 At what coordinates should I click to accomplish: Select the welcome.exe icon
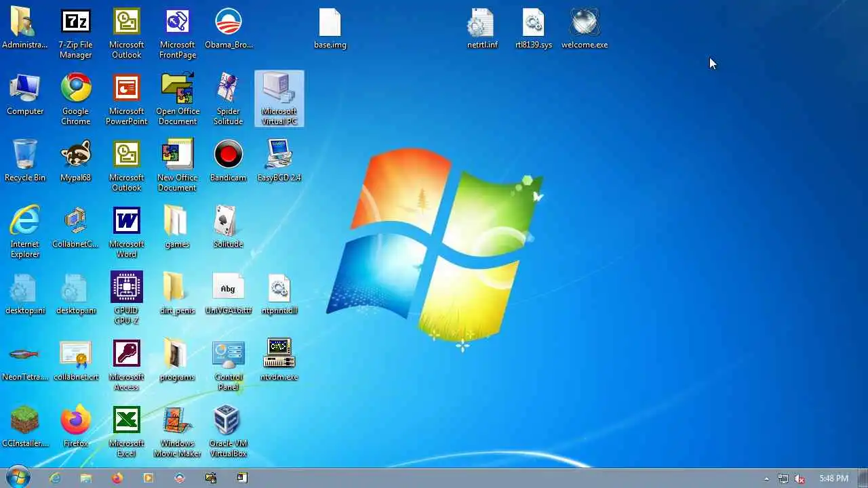click(585, 28)
